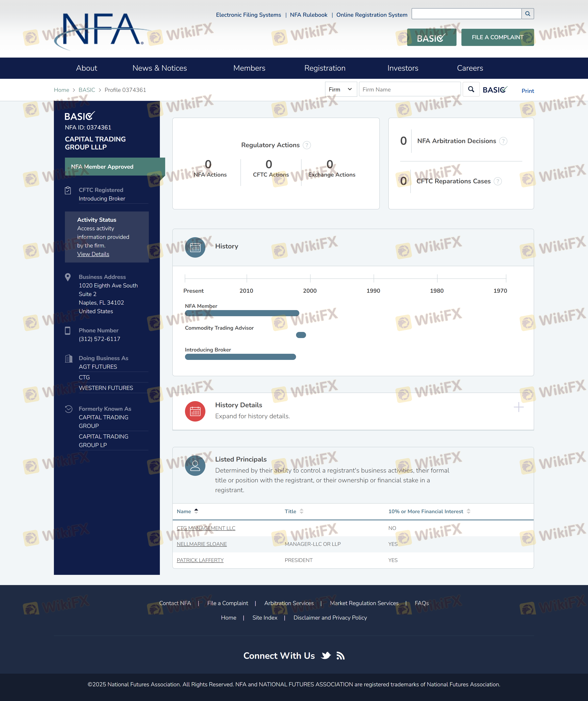Click CFTC Reparations Cases help icon

pyautogui.click(x=498, y=181)
